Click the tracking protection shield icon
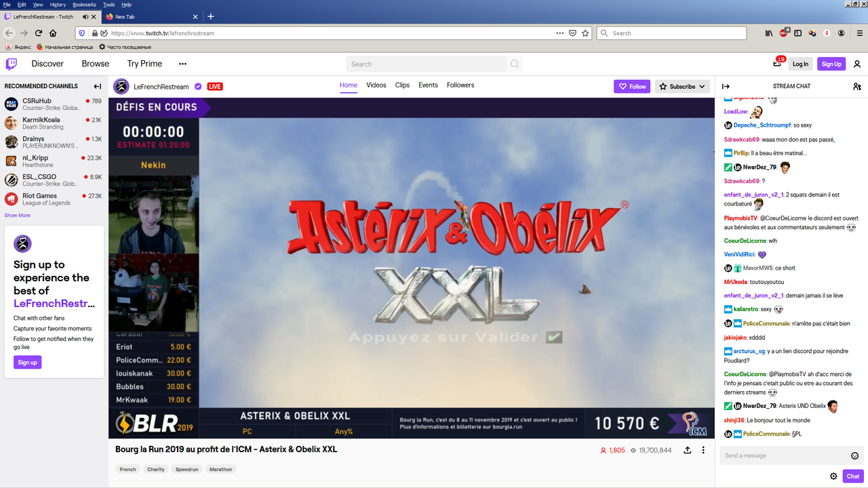Viewport: 868px width, 488px height. click(82, 33)
